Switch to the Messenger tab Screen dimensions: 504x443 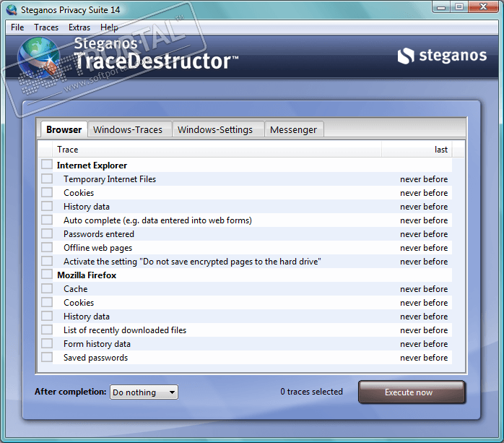click(x=293, y=129)
